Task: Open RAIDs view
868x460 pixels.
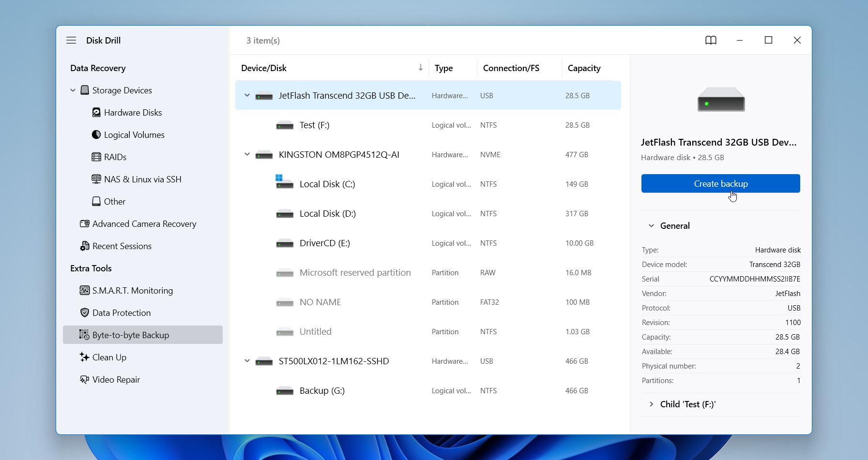Action: 115,157
